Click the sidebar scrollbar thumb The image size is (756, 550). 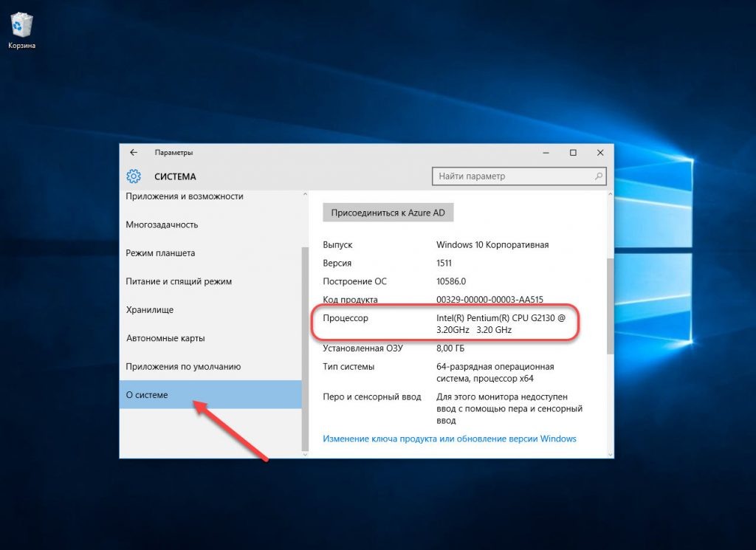coord(305,348)
